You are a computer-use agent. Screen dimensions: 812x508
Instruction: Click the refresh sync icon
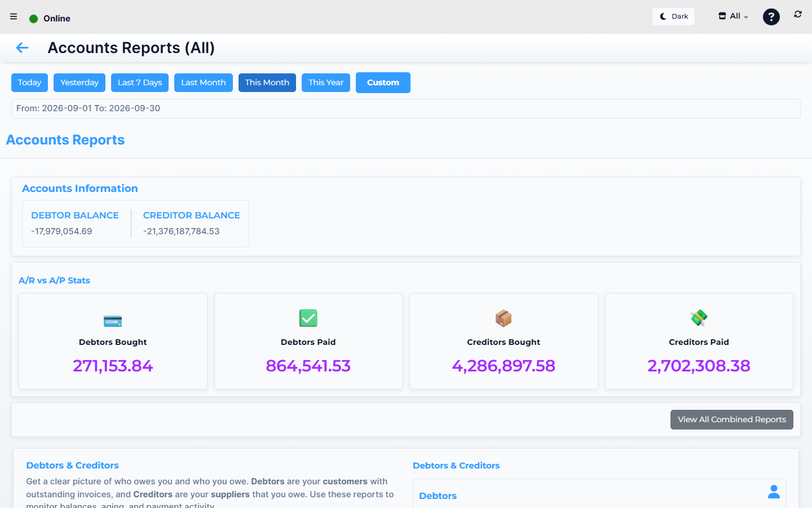pos(798,14)
